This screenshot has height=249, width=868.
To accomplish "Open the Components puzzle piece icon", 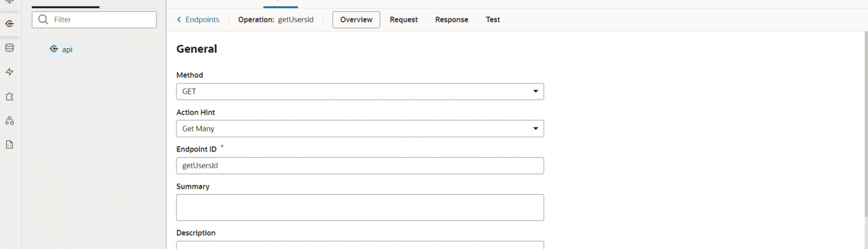I will click(9, 97).
